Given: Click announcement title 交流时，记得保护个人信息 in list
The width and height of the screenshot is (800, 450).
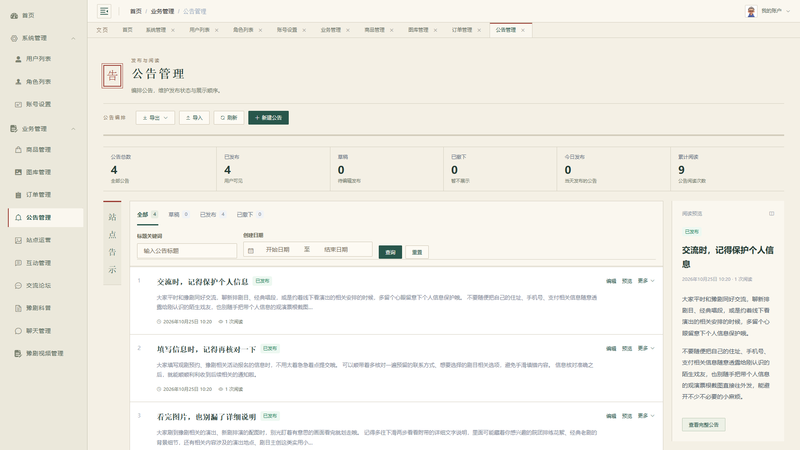Looking at the screenshot, I should click(203, 282).
